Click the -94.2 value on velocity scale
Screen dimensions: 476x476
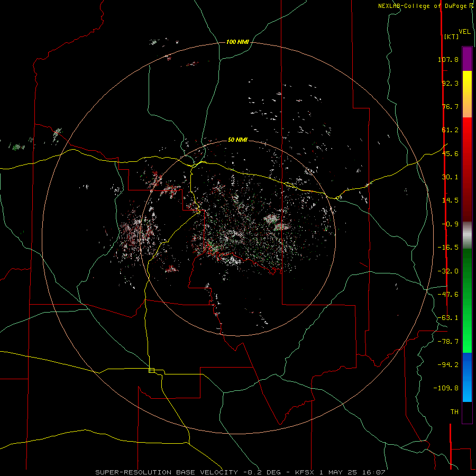448,364
